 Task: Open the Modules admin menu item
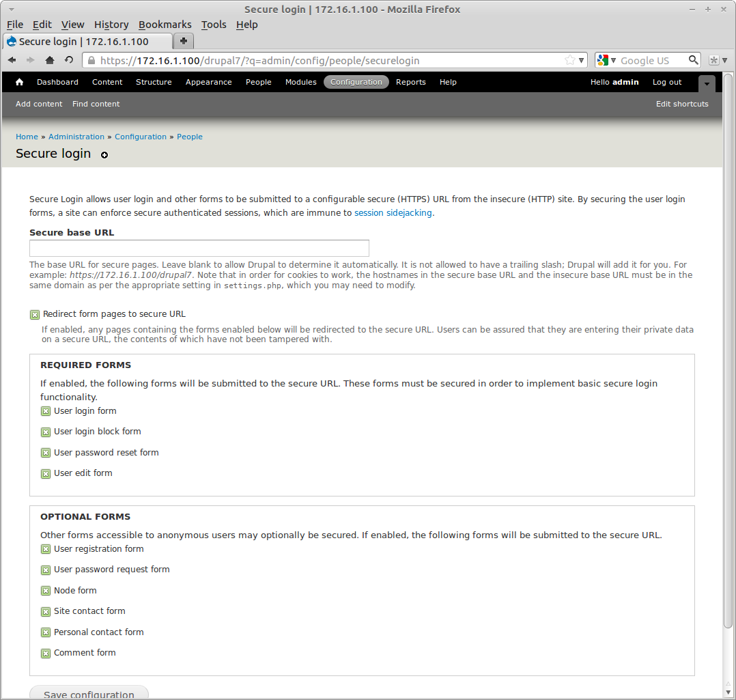pyautogui.click(x=301, y=82)
